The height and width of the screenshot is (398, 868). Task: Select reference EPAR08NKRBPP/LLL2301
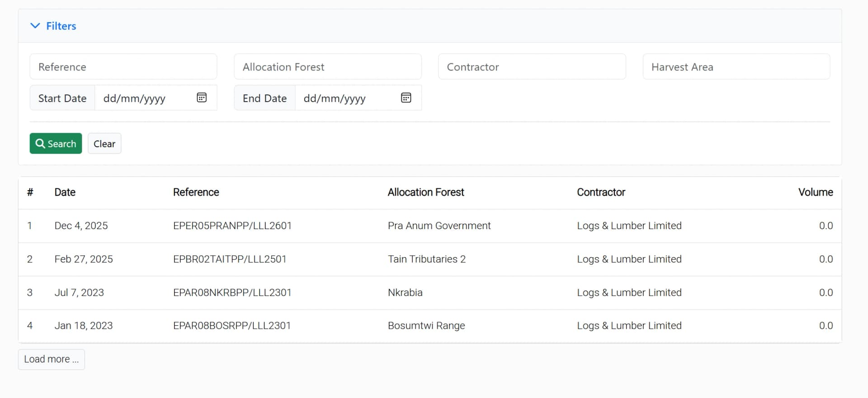232,293
